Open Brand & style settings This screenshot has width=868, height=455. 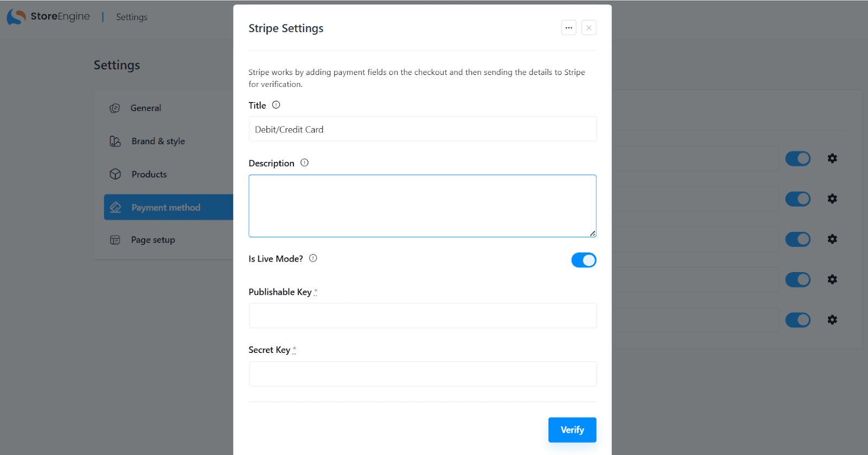(x=158, y=141)
